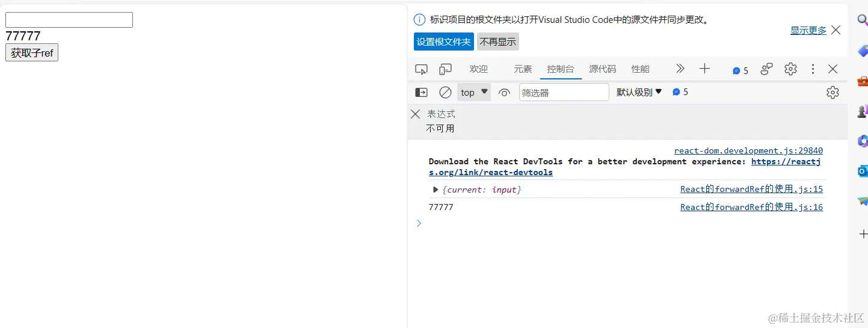Screen dimensions: 868x328
Task: Remove the live expression with X
Action: click(x=415, y=114)
